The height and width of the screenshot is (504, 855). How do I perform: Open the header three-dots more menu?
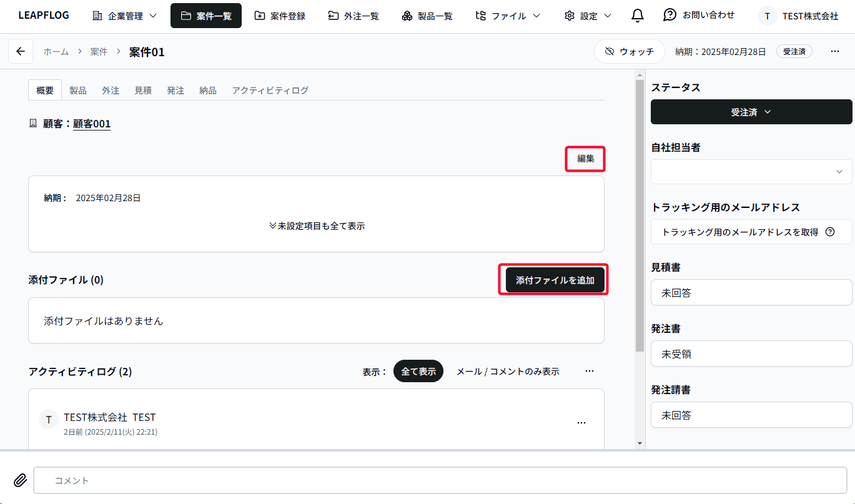[835, 51]
